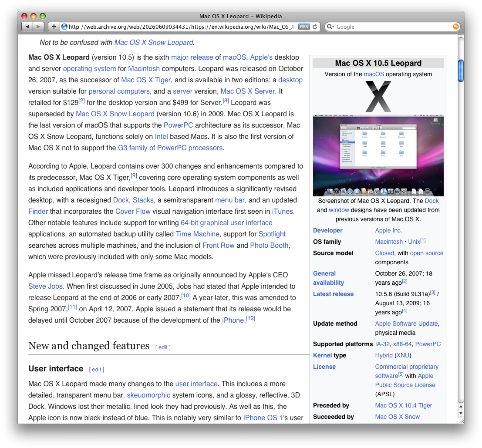Edit the User interface section
The image size is (482, 448).
[97, 370]
